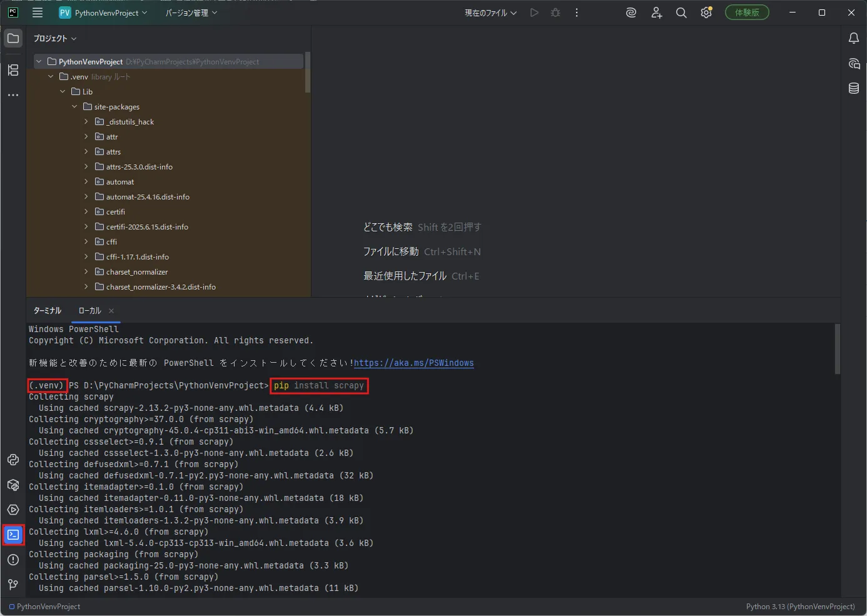Open the Notifications bell panel
This screenshot has width=867, height=616.
coord(854,38)
